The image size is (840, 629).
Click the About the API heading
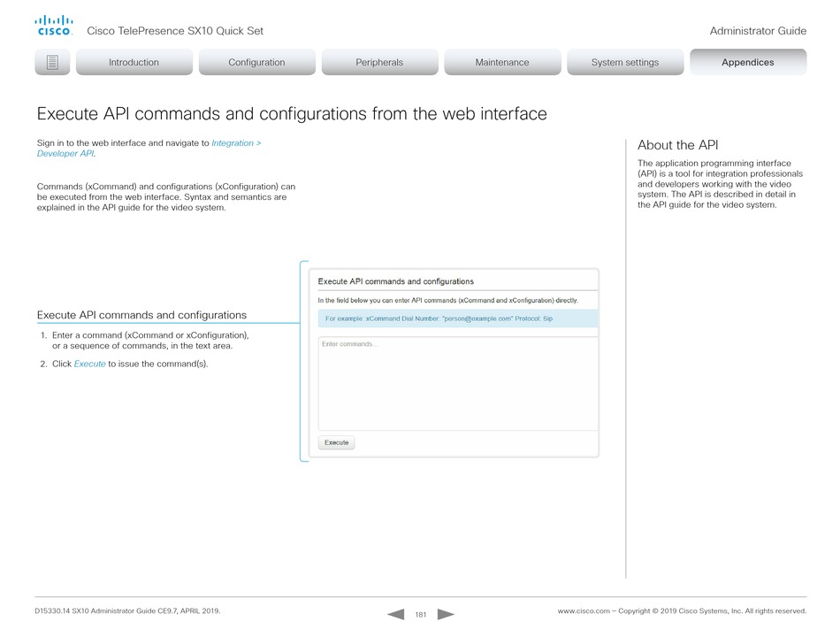[677, 145]
